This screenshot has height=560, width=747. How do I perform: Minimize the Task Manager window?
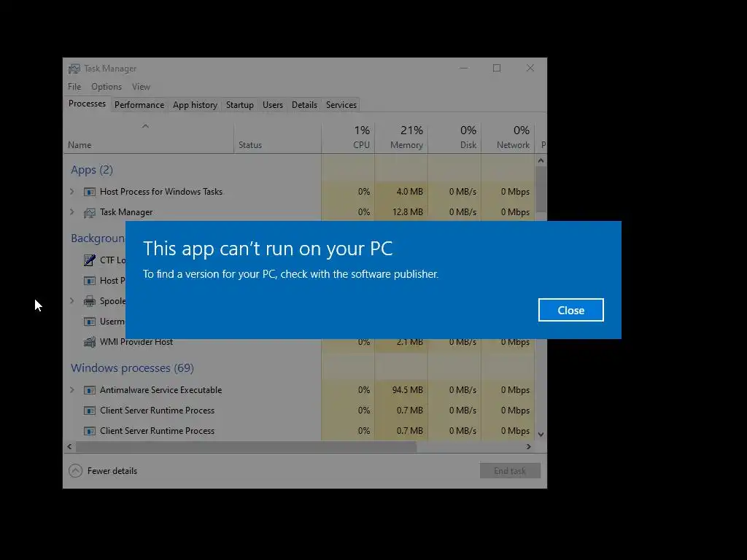click(x=463, y=68)
